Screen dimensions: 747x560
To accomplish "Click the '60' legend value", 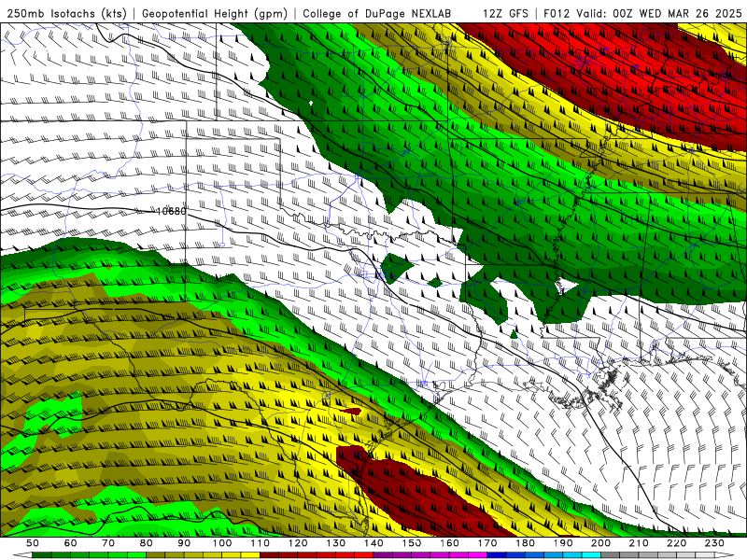I will click(71, 543).
